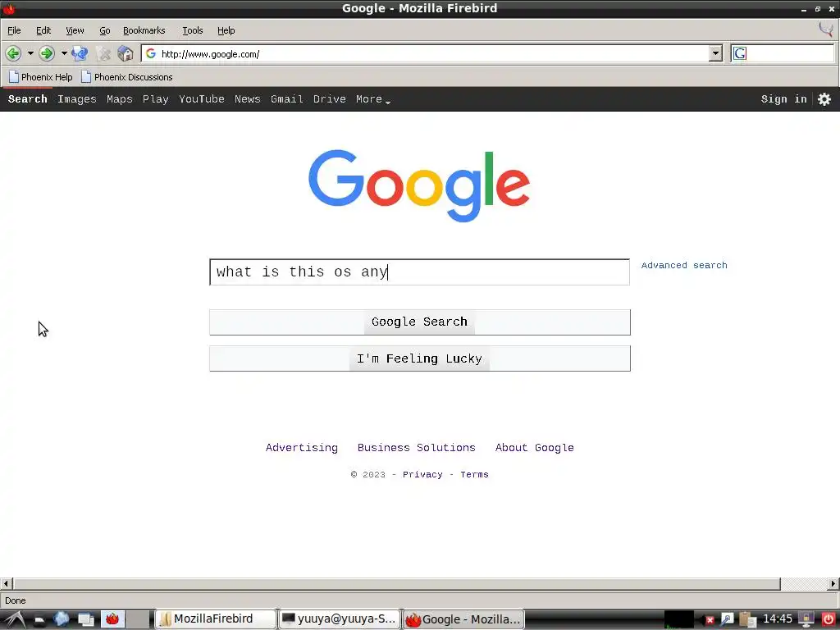The width and height of the screenshot is (840, 630).
Task: Open the Edit menu
Action: pos(43,30)
